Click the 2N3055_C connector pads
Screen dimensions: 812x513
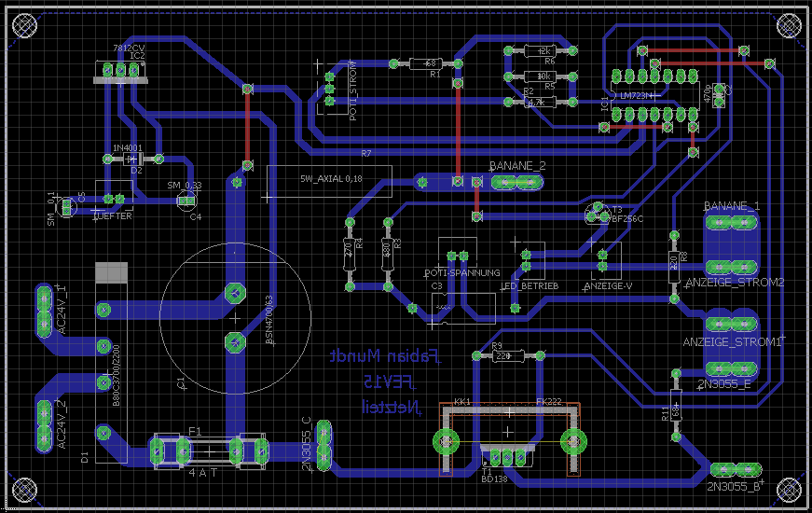click(x=323, y=446)
